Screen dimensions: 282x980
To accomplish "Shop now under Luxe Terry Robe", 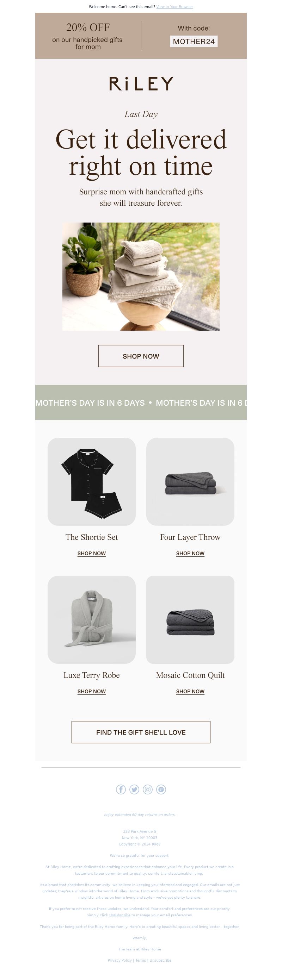I will coord(91,692).
